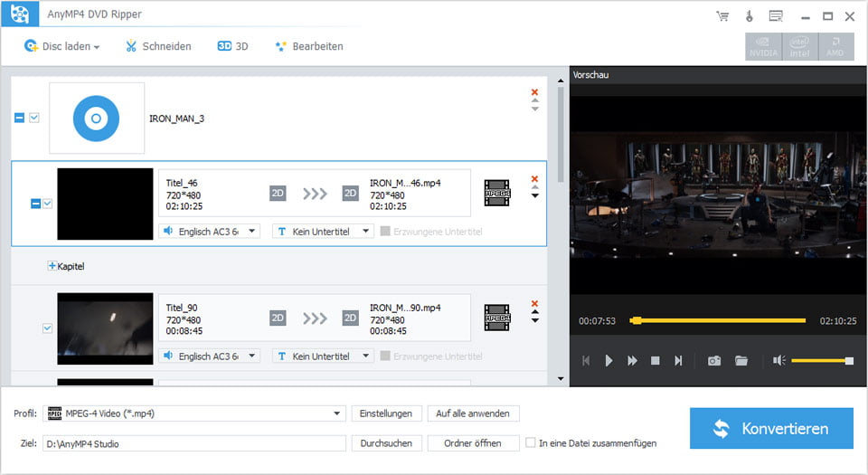Click the Durchsuchen browse button
This screenshot has width=868, height=475.
386,443
